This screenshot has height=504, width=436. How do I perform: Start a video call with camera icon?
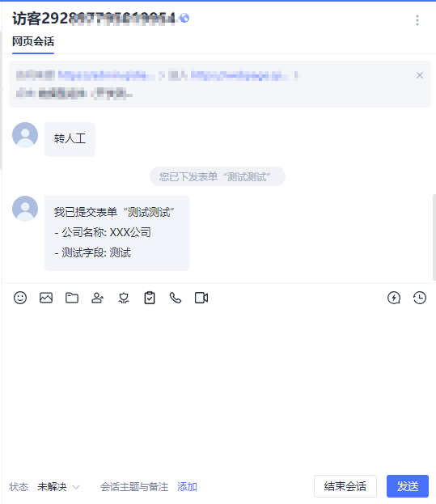(201, 298)
